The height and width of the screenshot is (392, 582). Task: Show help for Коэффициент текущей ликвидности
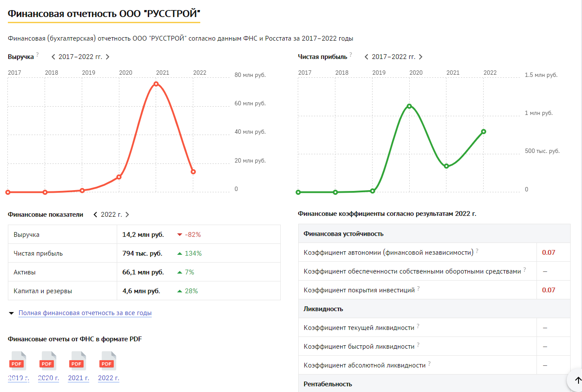click(418, 326)
